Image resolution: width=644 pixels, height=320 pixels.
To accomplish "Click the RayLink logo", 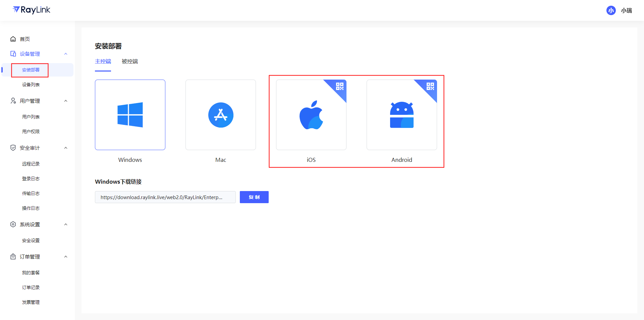I will (31, 10).
